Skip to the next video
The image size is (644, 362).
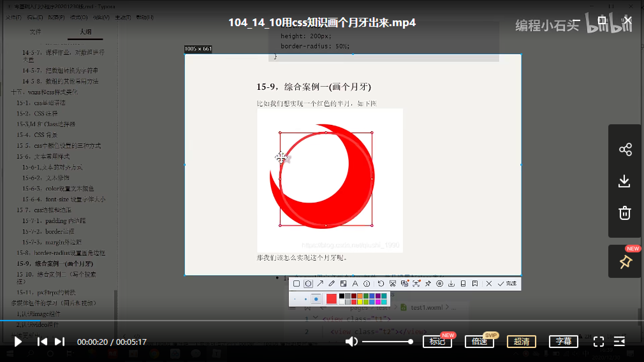coord(60,342)
